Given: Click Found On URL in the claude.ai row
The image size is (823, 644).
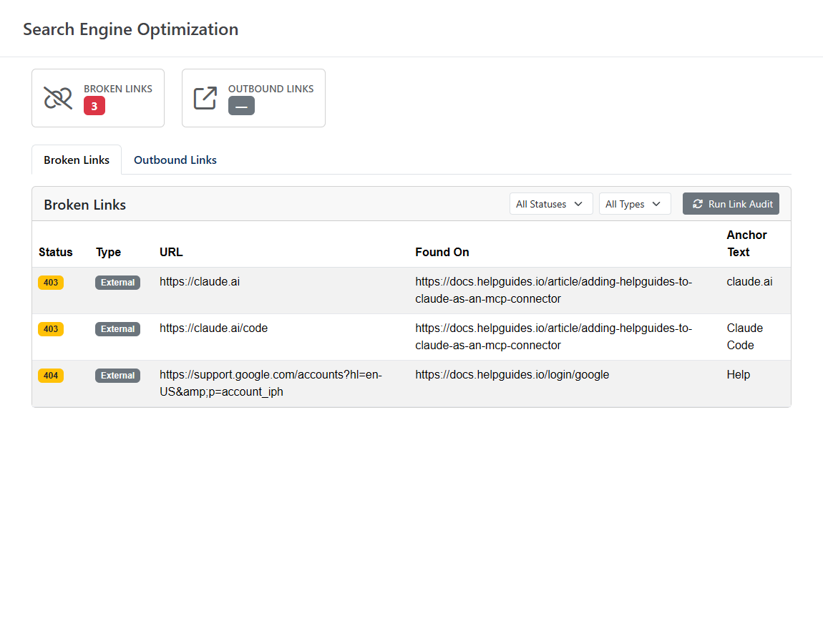Looking at the screenshot, I should (554, 291).
